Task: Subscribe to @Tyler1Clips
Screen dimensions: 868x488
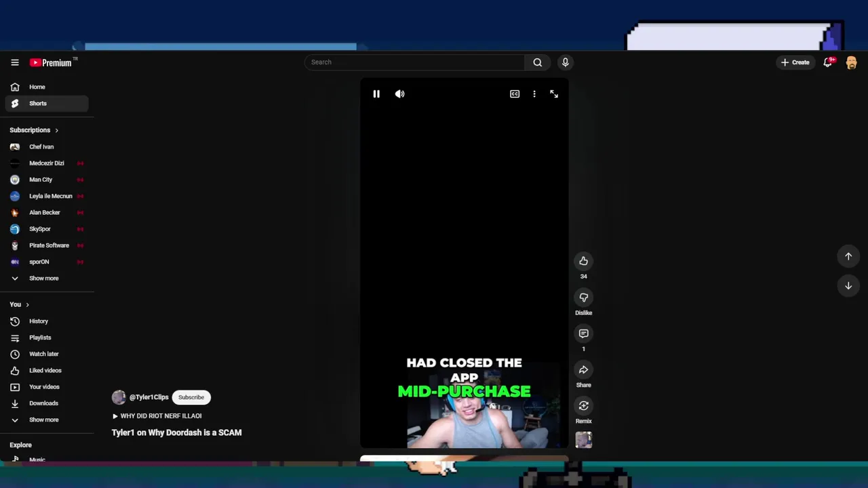Action: [x=191, y=397]
